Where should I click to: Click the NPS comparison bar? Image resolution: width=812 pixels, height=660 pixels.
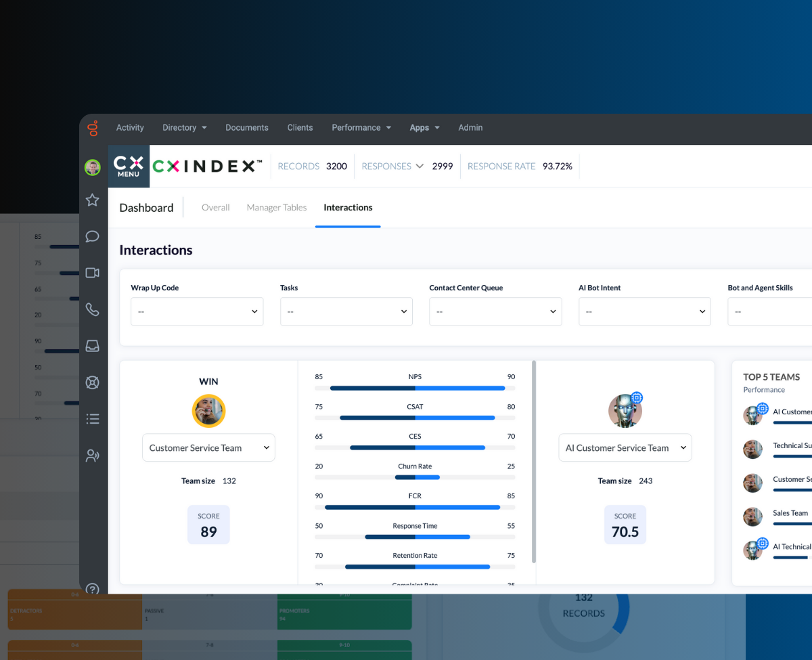(415, 388)
